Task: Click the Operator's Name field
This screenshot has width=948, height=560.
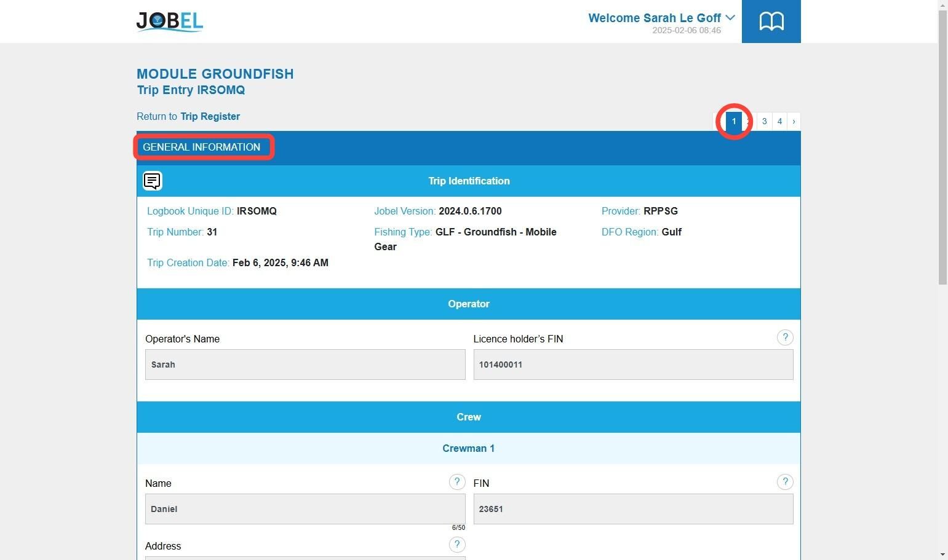Action: coord(305,365)
